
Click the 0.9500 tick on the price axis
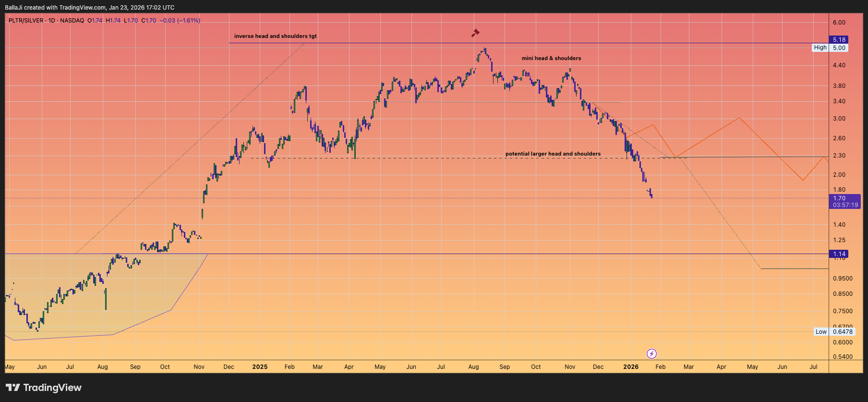tap(843, 279)
